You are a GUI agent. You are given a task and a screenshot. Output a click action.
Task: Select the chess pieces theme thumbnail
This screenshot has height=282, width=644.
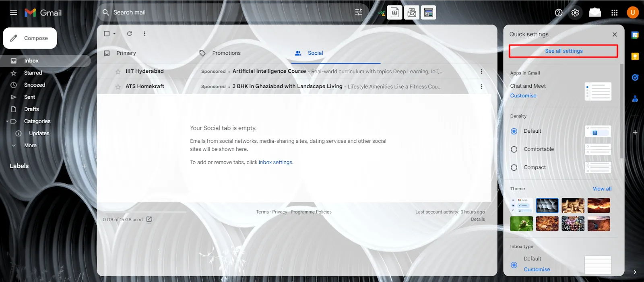pos(573,206)
